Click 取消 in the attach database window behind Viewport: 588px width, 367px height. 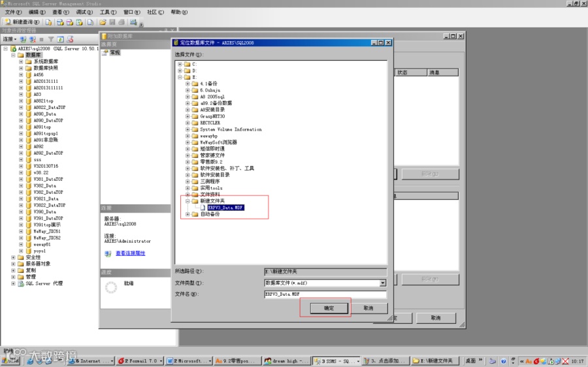(x=435, y=318)
